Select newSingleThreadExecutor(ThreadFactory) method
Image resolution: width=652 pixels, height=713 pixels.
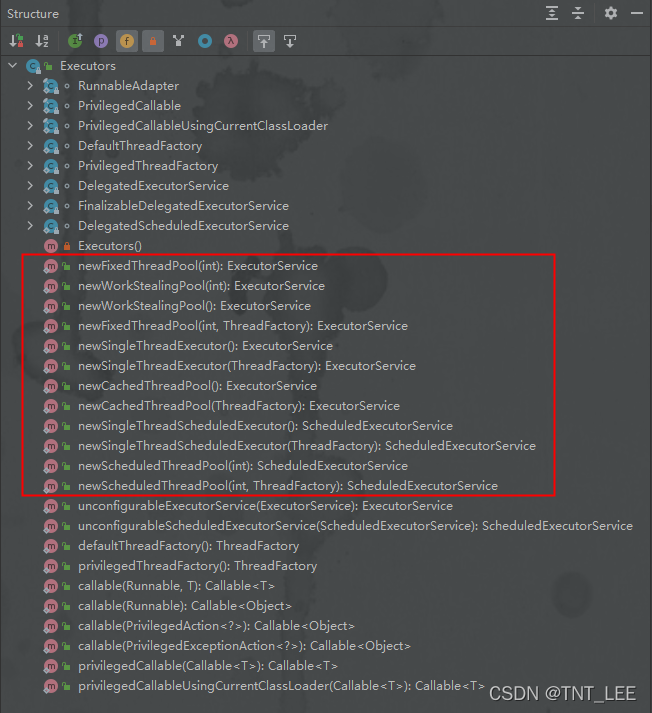point(247,366)
